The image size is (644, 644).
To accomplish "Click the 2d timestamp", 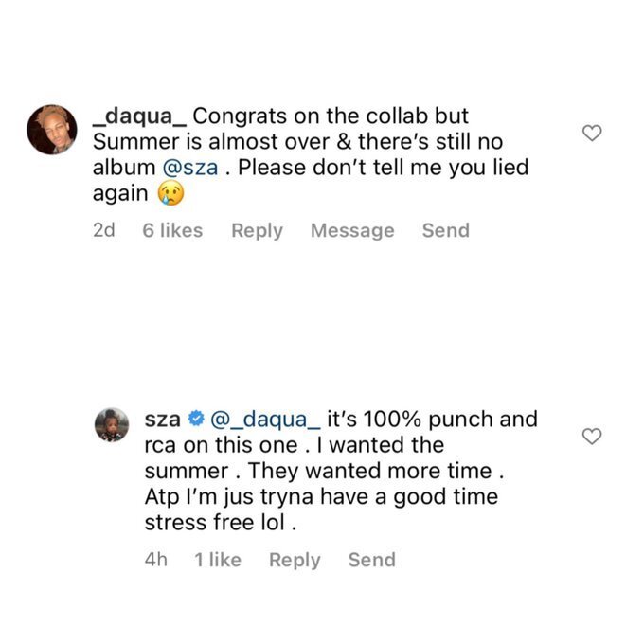I will pos(104,230).
